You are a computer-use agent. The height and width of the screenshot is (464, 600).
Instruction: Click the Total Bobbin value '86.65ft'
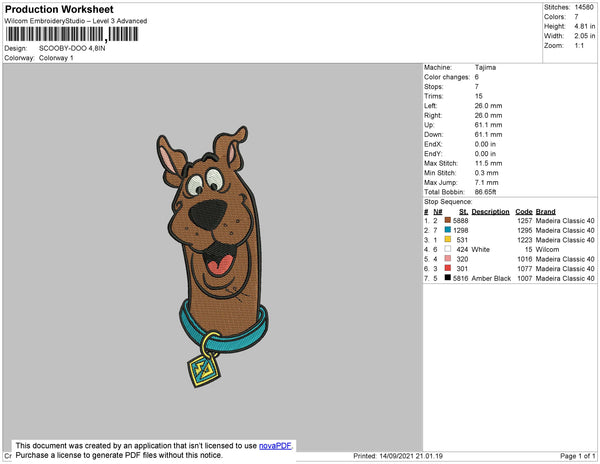(485, 192)
